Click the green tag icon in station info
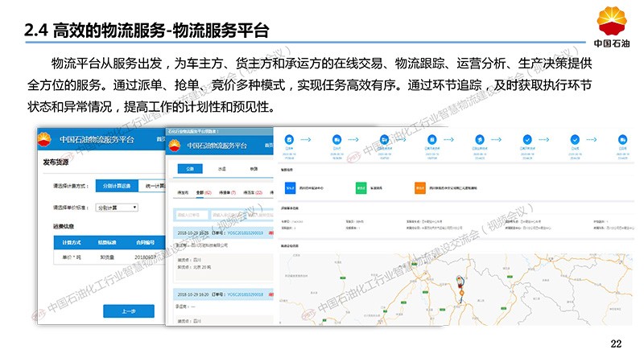This screenshot has width=644, height=362. pyautogui.click(x=361, y=188)
